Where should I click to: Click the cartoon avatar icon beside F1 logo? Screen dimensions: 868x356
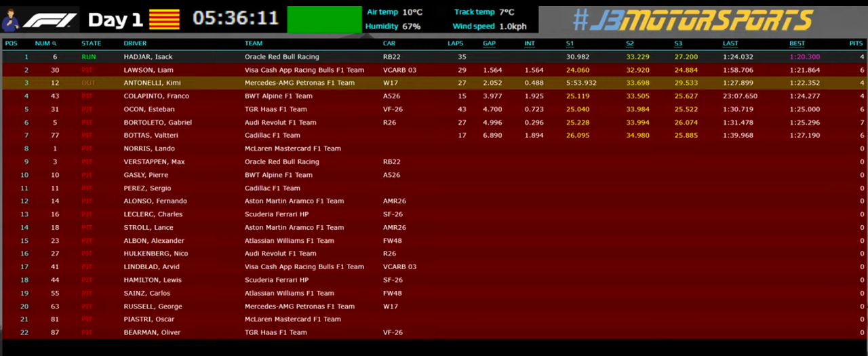10,20
